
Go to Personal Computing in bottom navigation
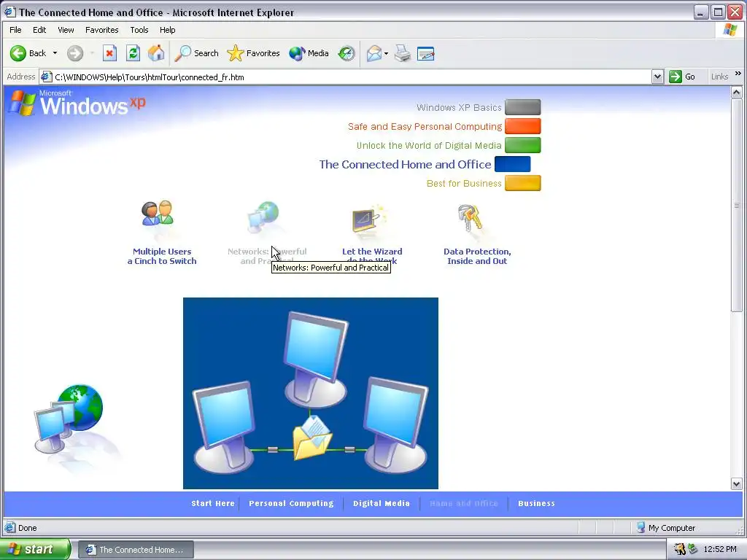[291, 503]
